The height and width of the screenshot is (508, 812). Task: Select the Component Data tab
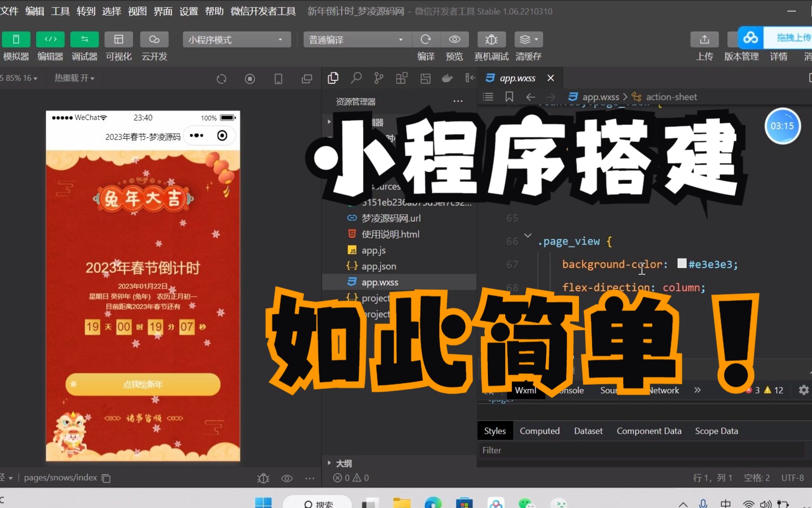click(649, 431)
